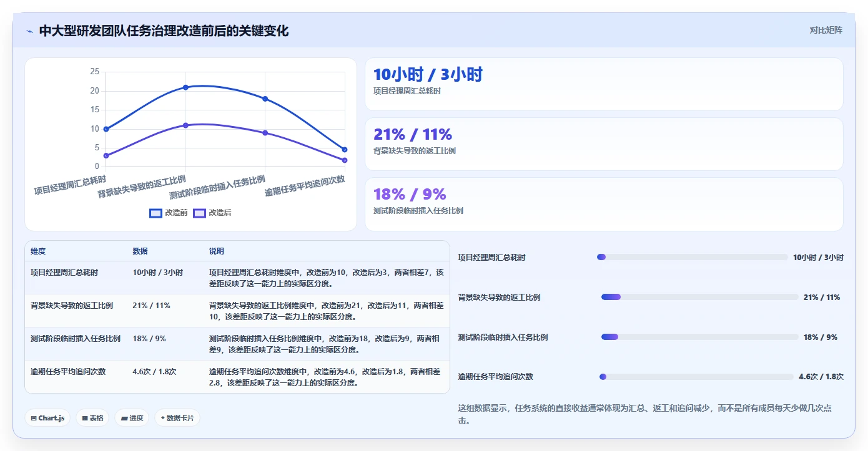
Task: Click the 项目经理周汇总耗时 label in the progress list
Action: click(x=492, y=257)
